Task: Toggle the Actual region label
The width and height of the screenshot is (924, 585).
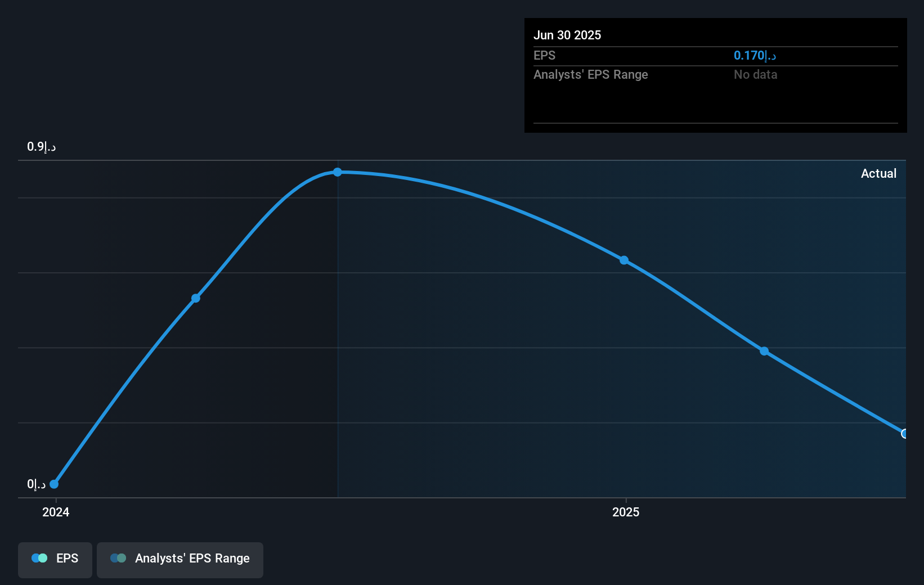Action: [879, 173]
